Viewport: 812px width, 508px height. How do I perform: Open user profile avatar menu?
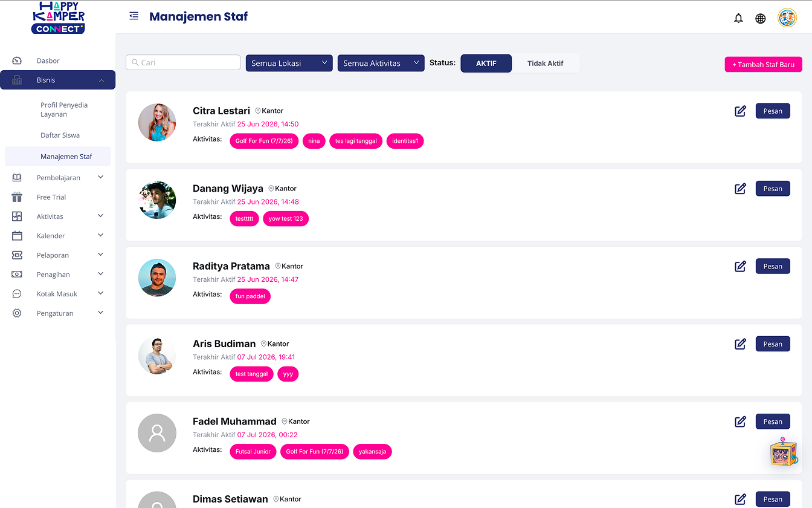point(787,18)
